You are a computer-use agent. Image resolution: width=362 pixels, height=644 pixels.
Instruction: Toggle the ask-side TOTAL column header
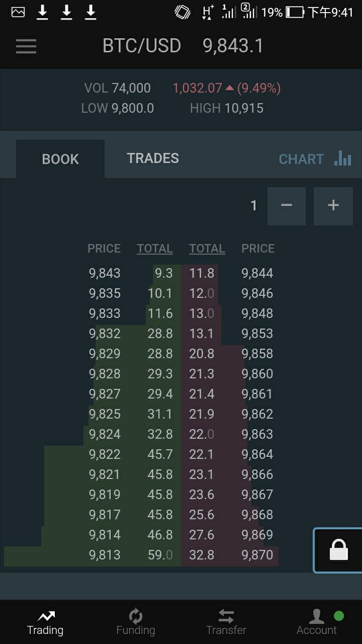pos(207,249)
